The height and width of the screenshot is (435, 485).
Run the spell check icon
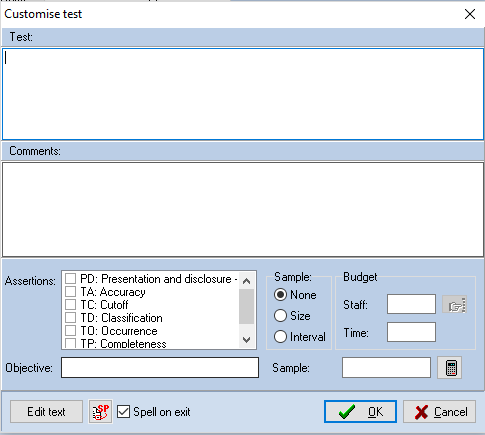pos(100,412)
